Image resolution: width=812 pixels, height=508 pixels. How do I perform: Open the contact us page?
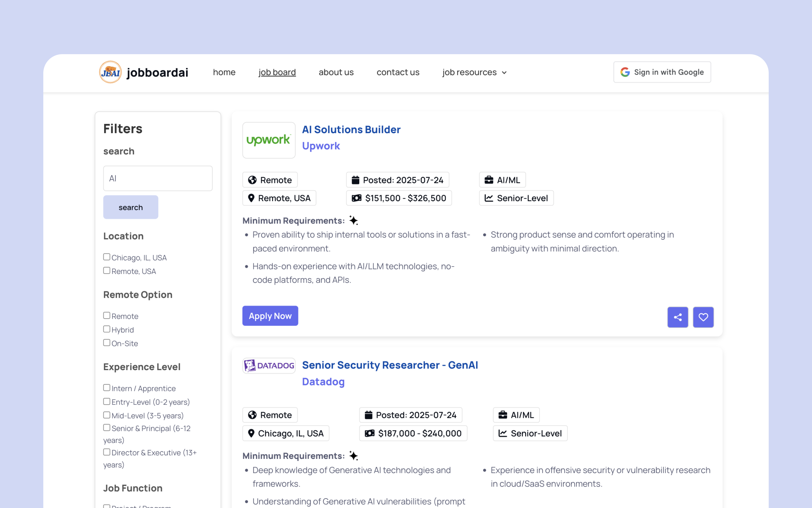pyautogui.click(x=398, y=72)
